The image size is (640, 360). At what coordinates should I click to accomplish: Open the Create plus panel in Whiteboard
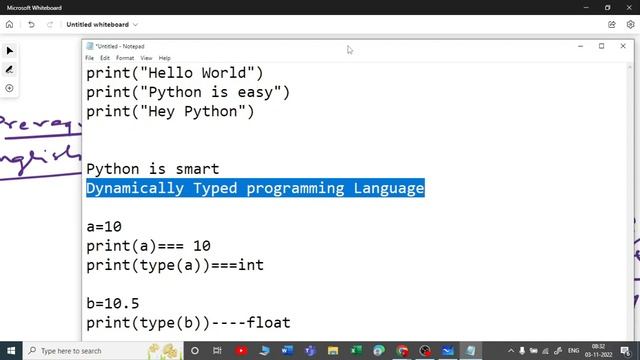[9, 88]
